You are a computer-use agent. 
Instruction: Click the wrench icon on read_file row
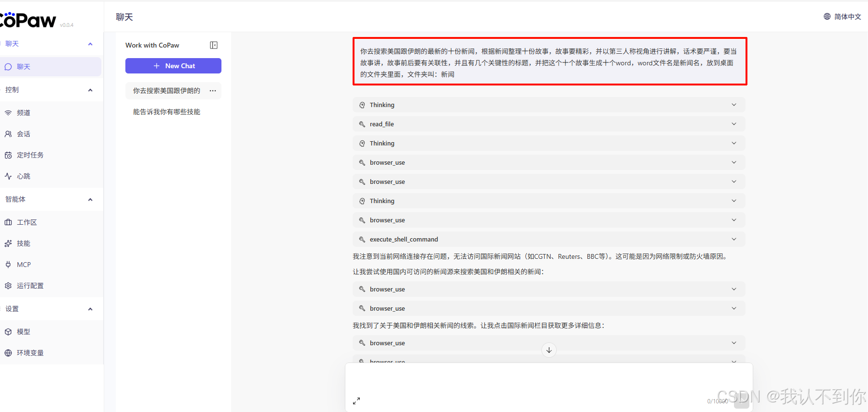(362, 124)
